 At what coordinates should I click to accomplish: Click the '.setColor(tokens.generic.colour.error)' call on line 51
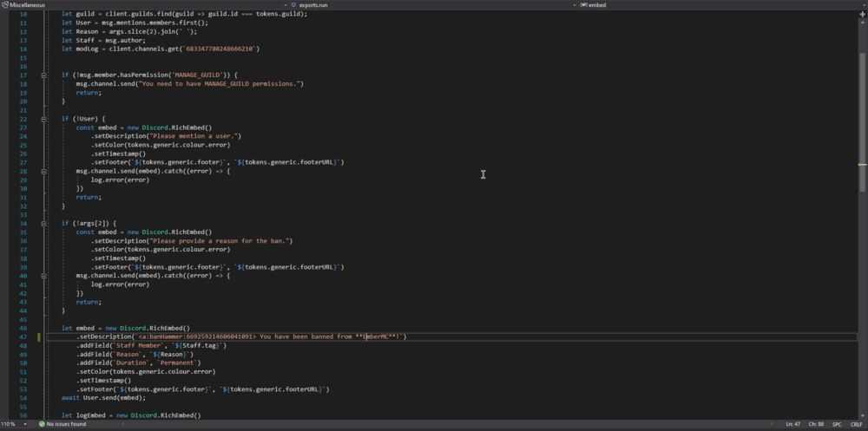[146, 372]
